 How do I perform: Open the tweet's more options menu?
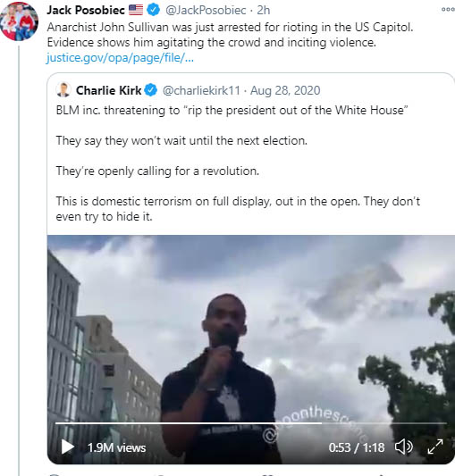(448, 10)
